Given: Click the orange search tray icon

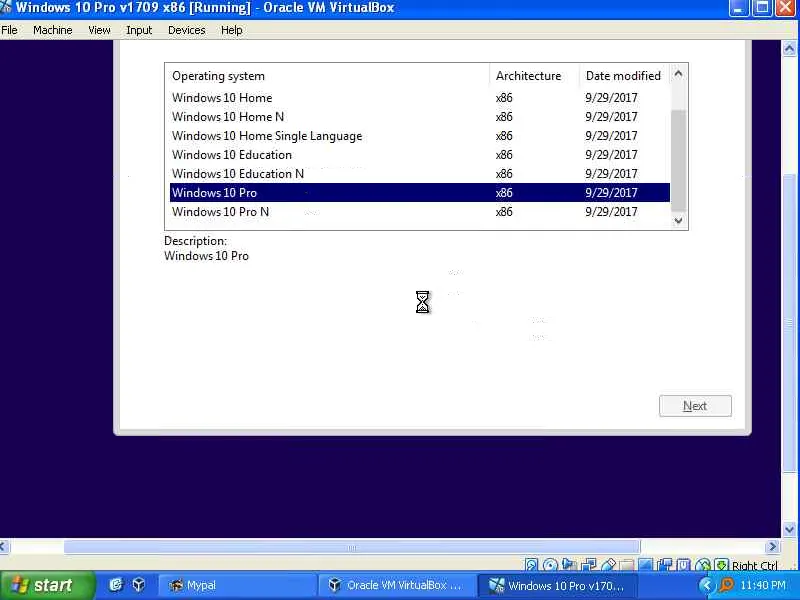Looking at the screenshot, I should pos(727,585).
